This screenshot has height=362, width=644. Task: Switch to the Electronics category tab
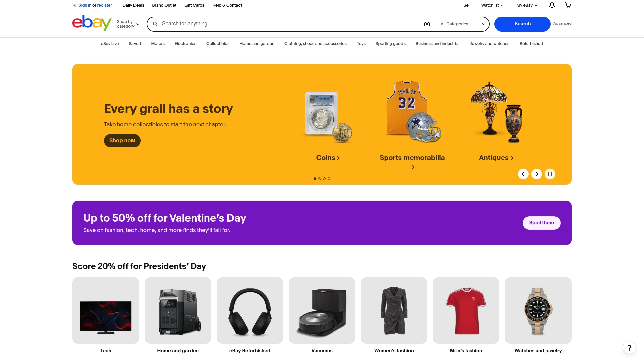click(185, 44)
